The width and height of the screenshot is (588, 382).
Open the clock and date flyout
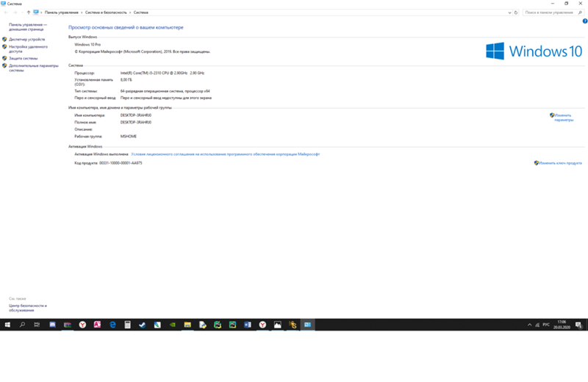[x=562, y=325]
